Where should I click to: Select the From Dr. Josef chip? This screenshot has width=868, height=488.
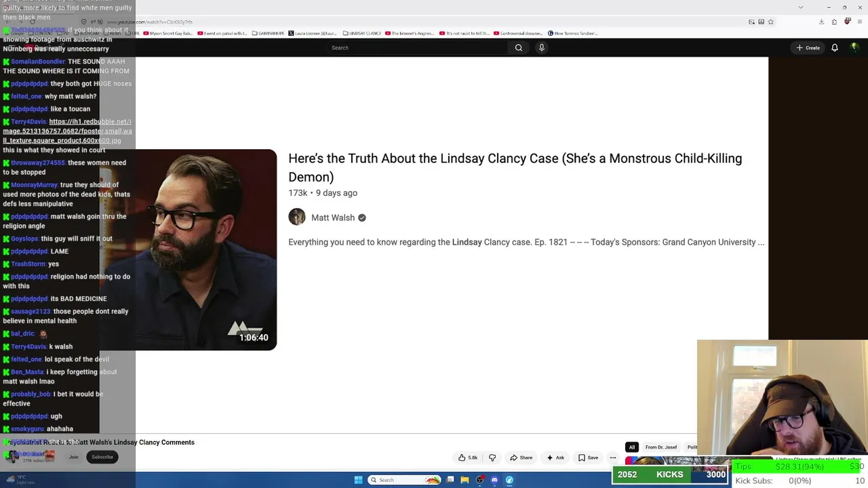tap(661, 447)
